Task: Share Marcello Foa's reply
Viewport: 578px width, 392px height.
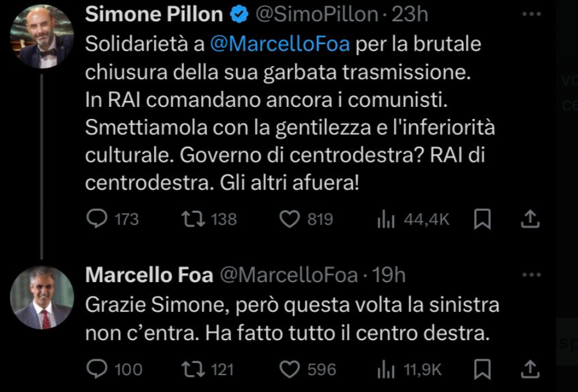Action: point(530,368)
